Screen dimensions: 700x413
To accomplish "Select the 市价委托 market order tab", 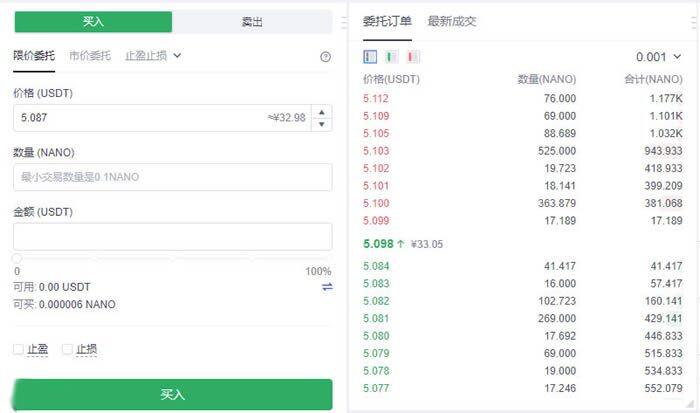I will tap(90, 56).
